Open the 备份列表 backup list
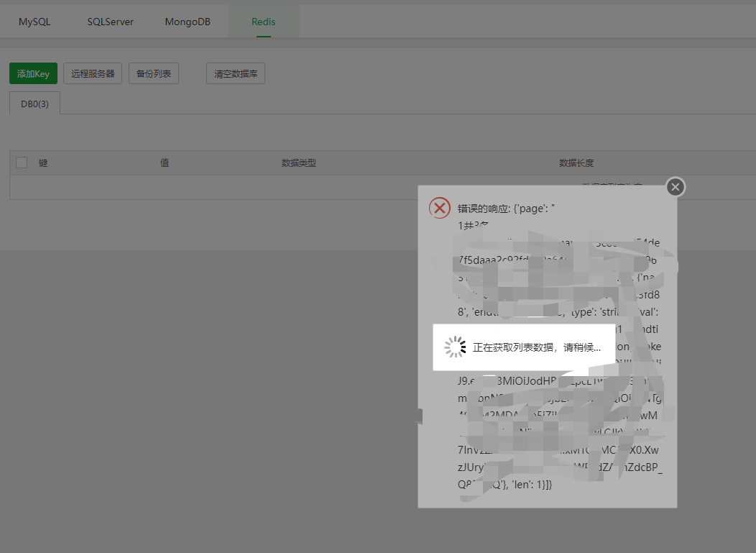Screen dimensions: 756x553 (153, 73)
